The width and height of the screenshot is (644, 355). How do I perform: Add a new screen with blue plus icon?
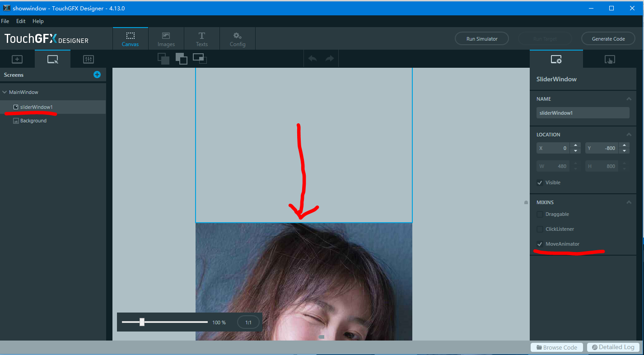[x=97, y=75]
